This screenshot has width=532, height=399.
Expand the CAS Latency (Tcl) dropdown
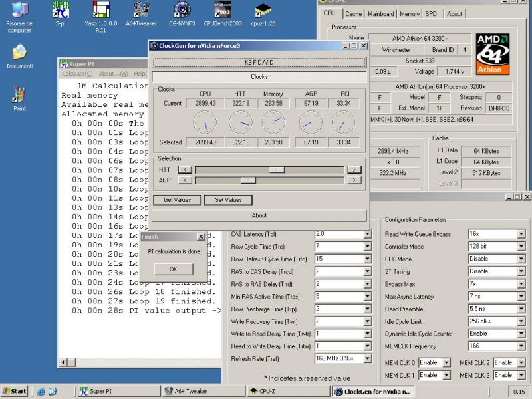pyautogui.click(x=368, y=234)
